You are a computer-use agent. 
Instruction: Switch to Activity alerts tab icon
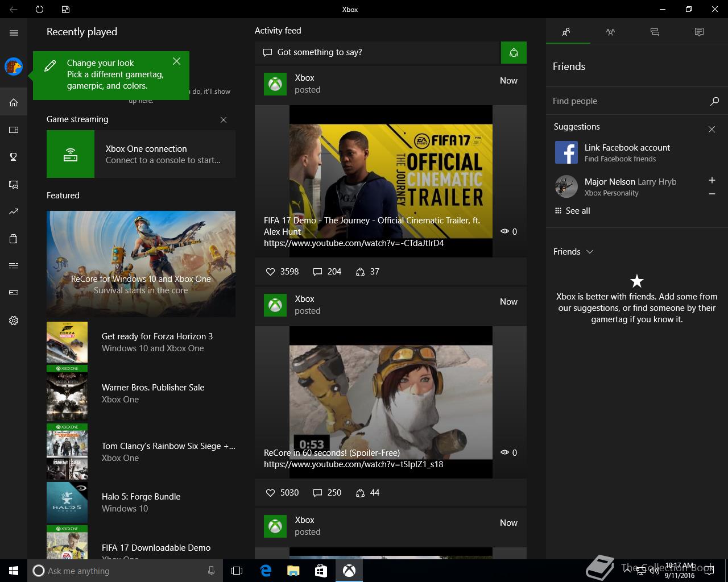tap(699, 32)
